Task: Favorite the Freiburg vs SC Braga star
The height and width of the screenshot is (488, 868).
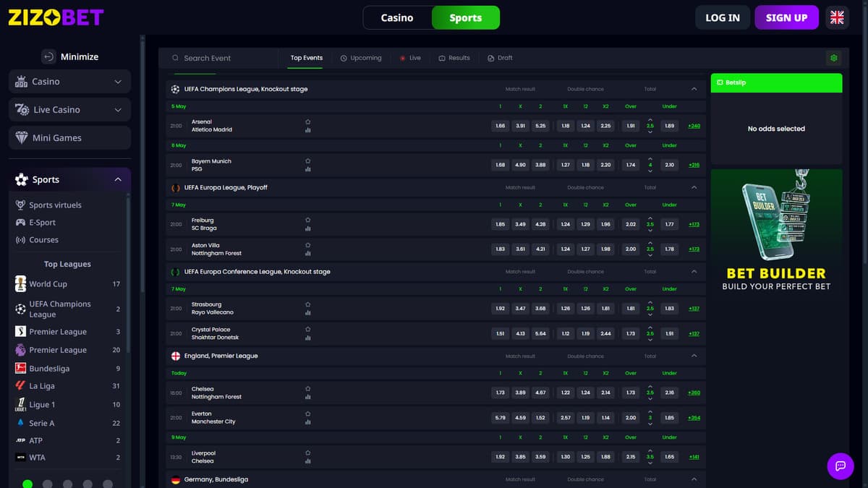Action: 308,221
